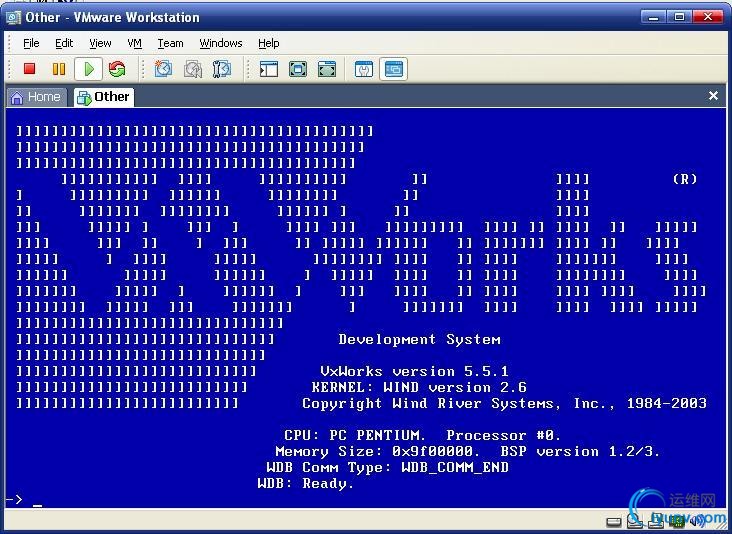This screenshot has height=534, width=732.
Task: Switch to the Home tab
Action: point(36,97)
